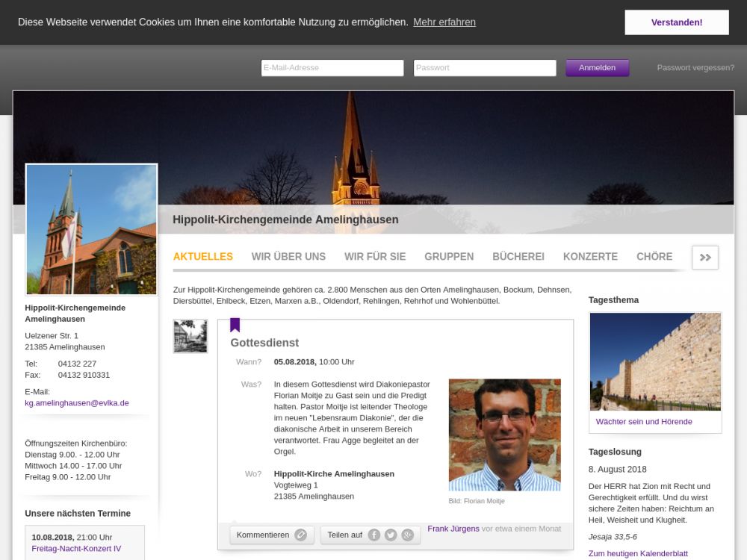Click into the Passwort field
Viewport: 747px width, 560px height.
(x=484, y=68)
